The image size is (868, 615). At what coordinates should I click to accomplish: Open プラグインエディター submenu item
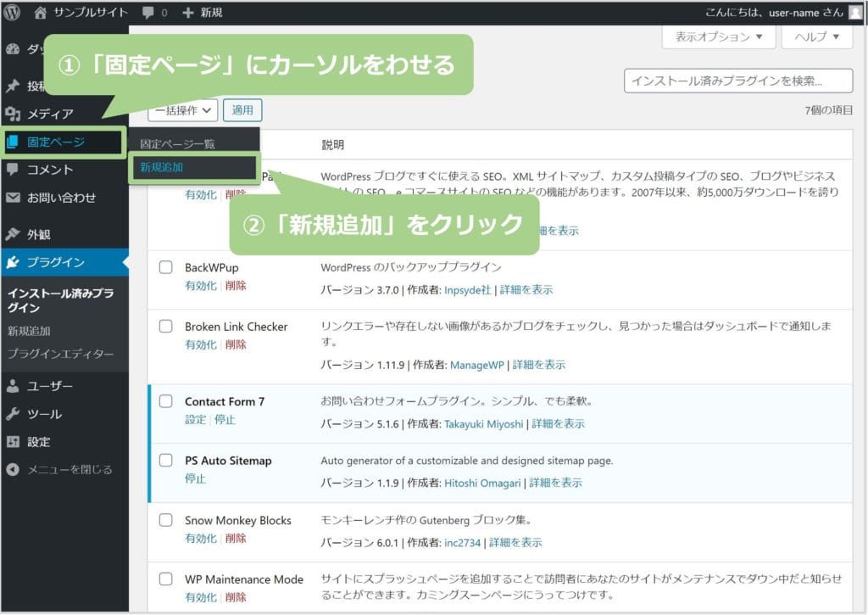(x=60, y=354)
